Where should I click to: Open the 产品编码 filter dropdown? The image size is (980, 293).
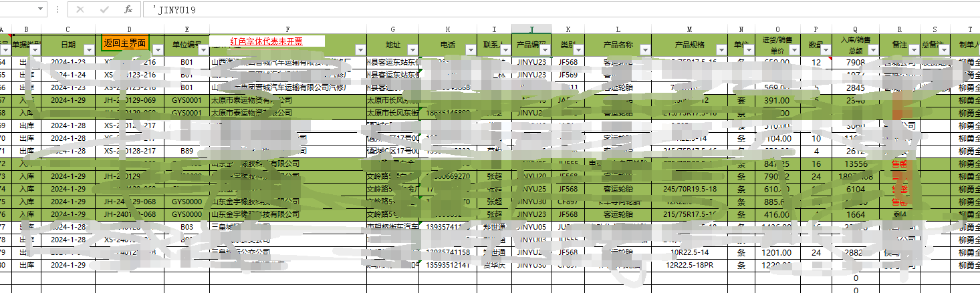pos(545,49)
